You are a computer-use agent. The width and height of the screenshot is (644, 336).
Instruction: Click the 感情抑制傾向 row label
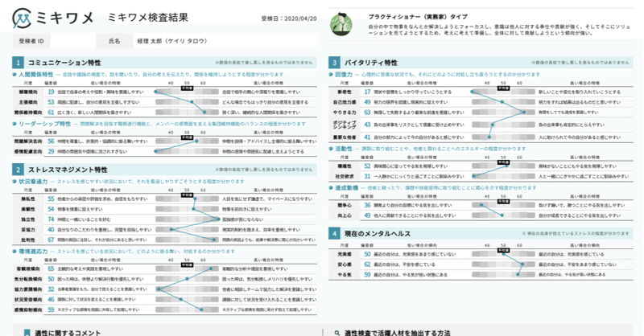[28, 309]
